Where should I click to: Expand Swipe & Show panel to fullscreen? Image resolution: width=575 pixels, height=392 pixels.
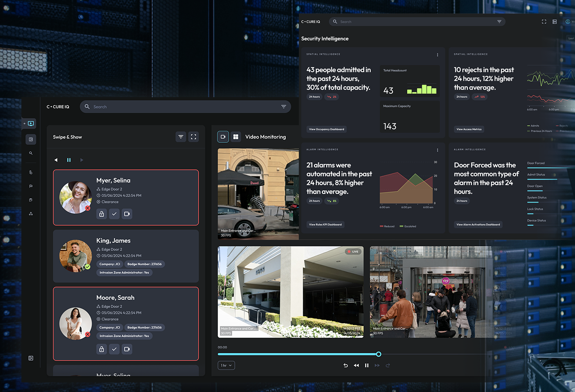tap(193, 137)
